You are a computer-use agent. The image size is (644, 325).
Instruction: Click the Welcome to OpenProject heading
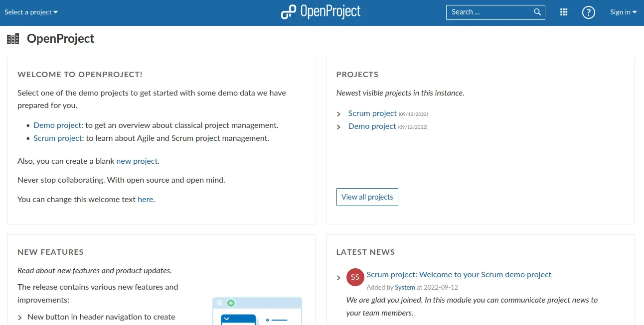[80, 75]
